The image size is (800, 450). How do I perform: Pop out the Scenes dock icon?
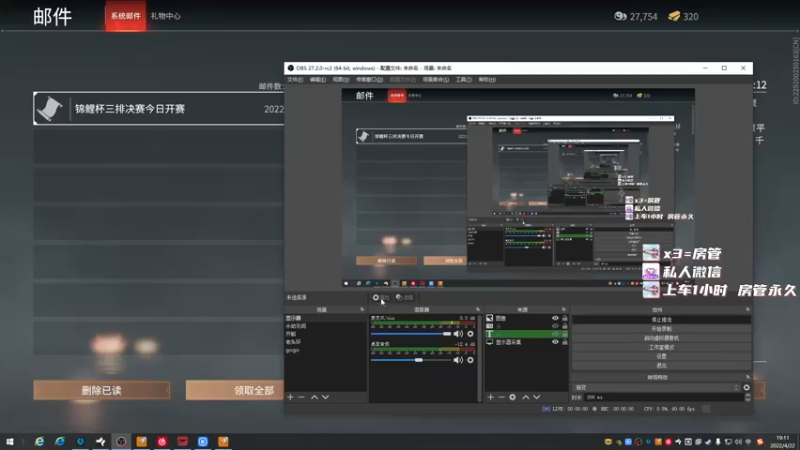pyautogui.click(x=362, y=310)
